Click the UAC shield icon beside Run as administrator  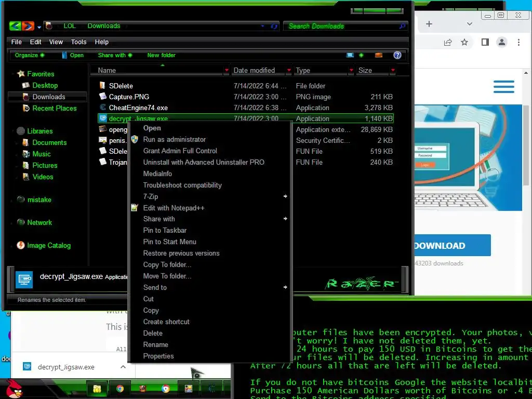pos(135,139)
